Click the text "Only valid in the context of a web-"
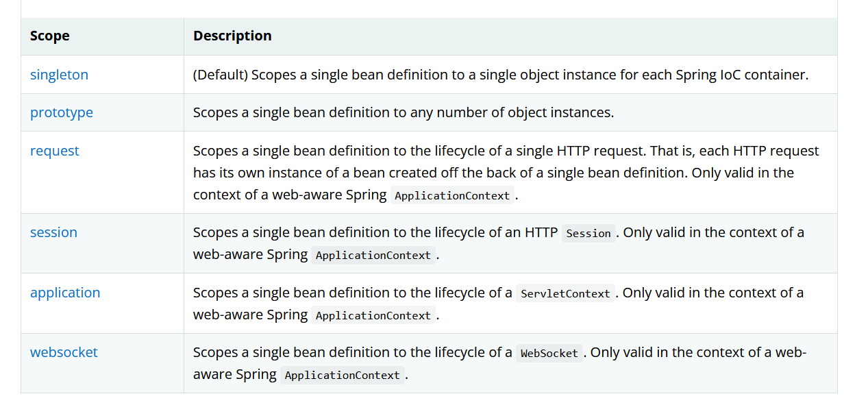The image size is (868, 405). 698,352
